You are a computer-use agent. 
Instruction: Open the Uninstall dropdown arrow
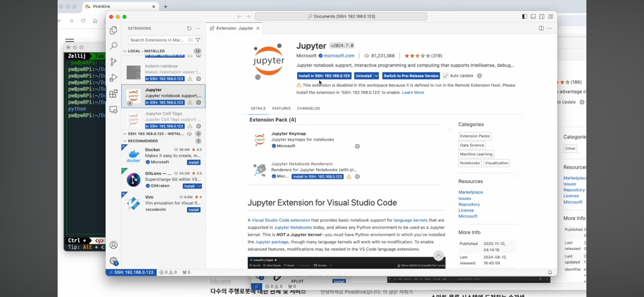(376, 76)
